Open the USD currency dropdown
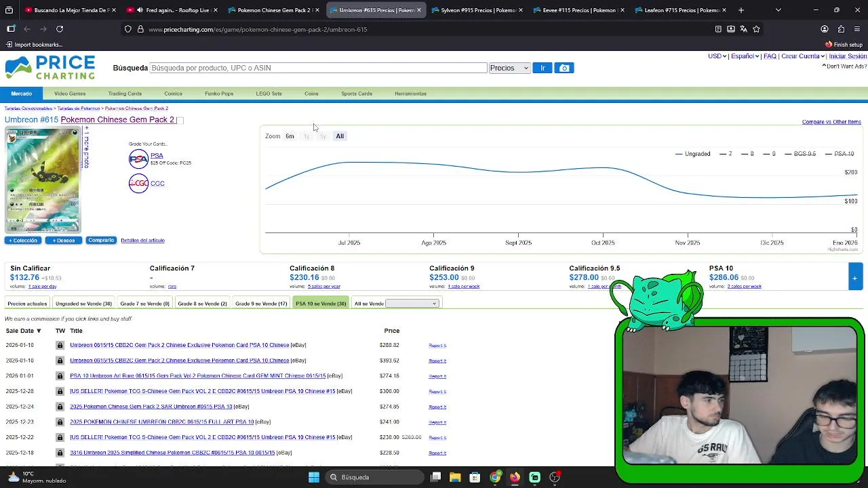The height and width of the screenshot is (488, 868). coord(717,56)
